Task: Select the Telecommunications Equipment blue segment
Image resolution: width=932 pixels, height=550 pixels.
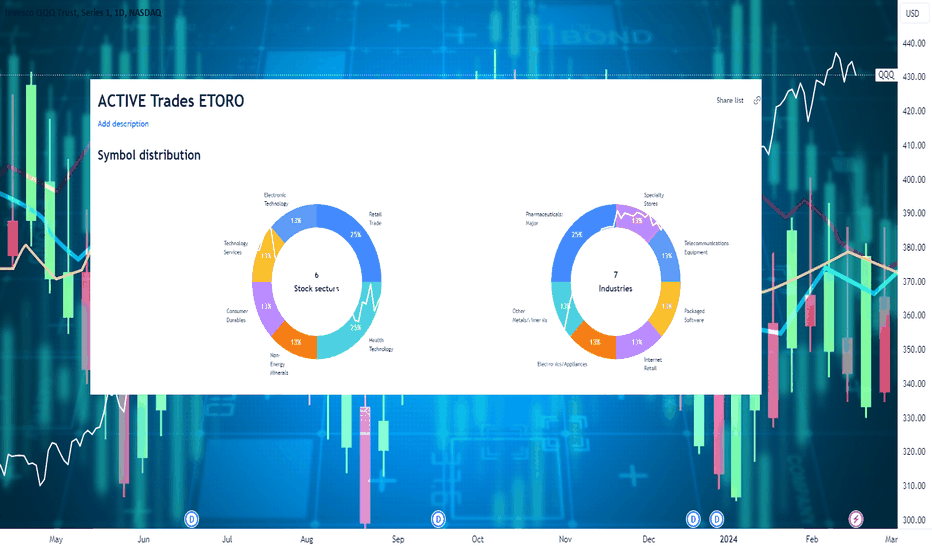Action: pyautogui.click(x=668, y=256)
